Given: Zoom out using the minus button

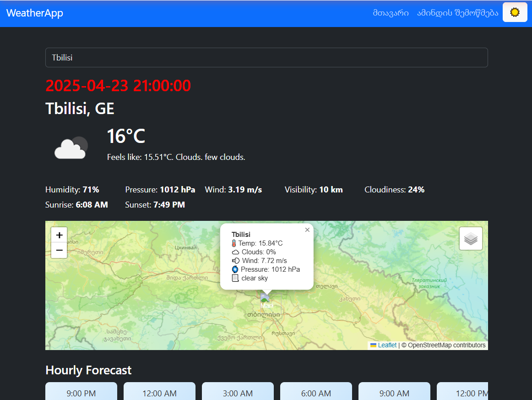Looking at the screenshot, I should pos(59,250).
